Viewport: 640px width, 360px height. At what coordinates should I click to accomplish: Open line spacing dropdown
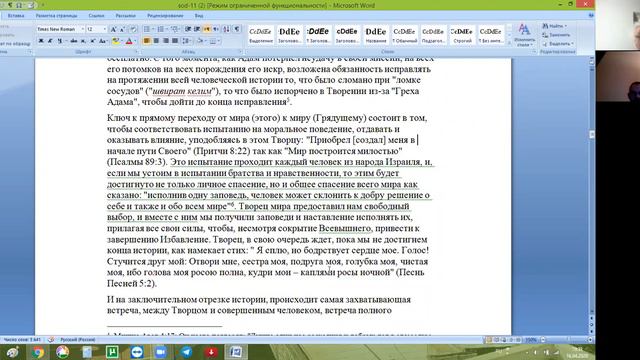[x=187, y=41]
